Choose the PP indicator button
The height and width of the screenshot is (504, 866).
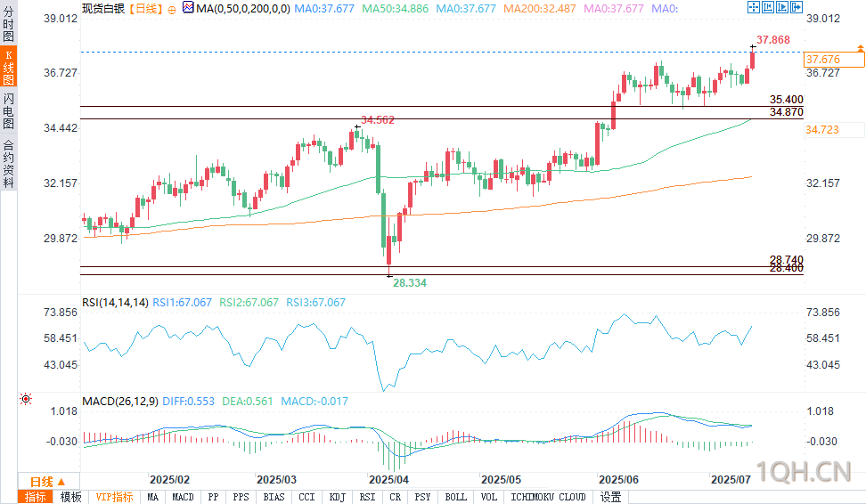213,497
